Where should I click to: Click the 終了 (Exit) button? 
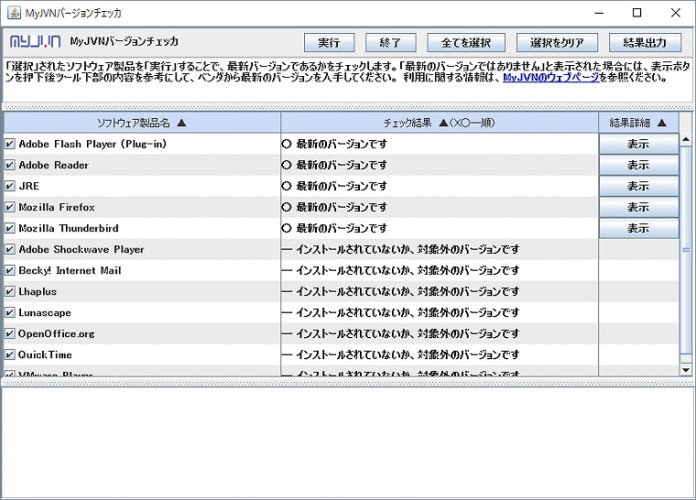(x=390, y=43)
